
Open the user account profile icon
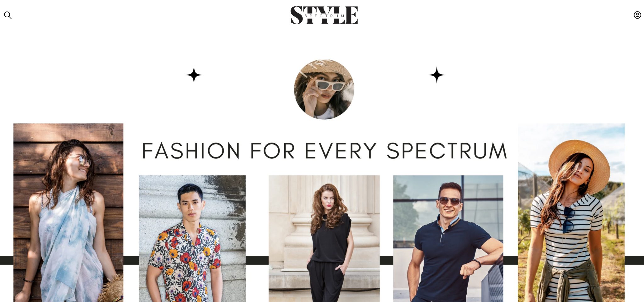[x=637, y=15]
